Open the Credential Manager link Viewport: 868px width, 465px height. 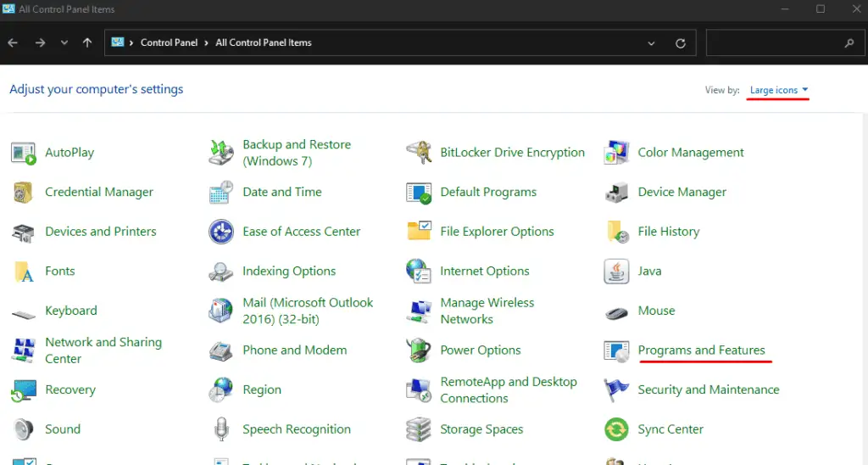pos(99,193)
